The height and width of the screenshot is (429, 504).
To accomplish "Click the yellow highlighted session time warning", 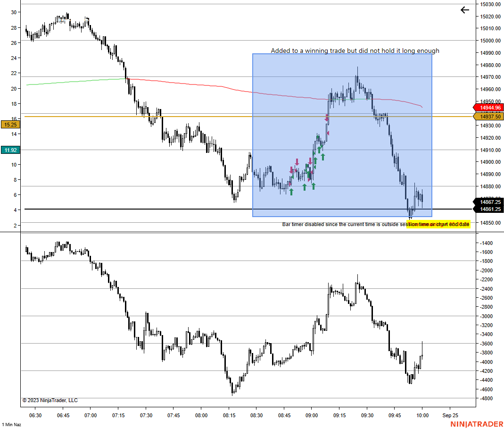I will 438,224.
